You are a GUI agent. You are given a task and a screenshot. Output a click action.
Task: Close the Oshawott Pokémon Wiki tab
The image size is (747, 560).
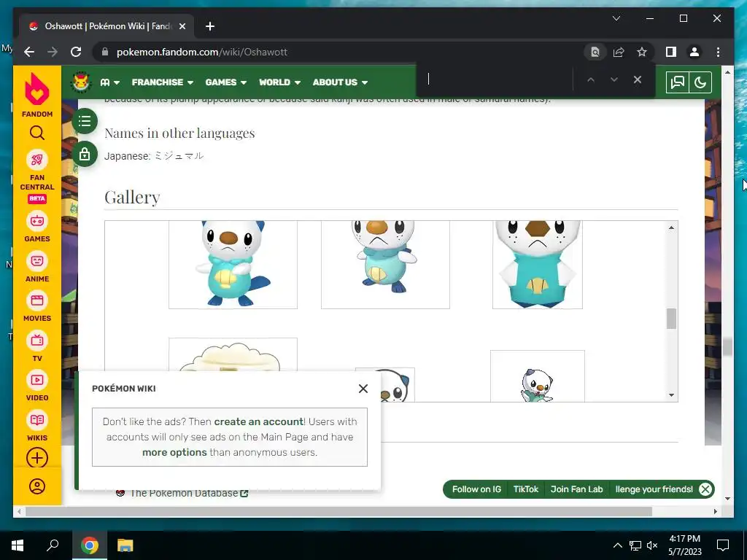(x=182, y=26)
